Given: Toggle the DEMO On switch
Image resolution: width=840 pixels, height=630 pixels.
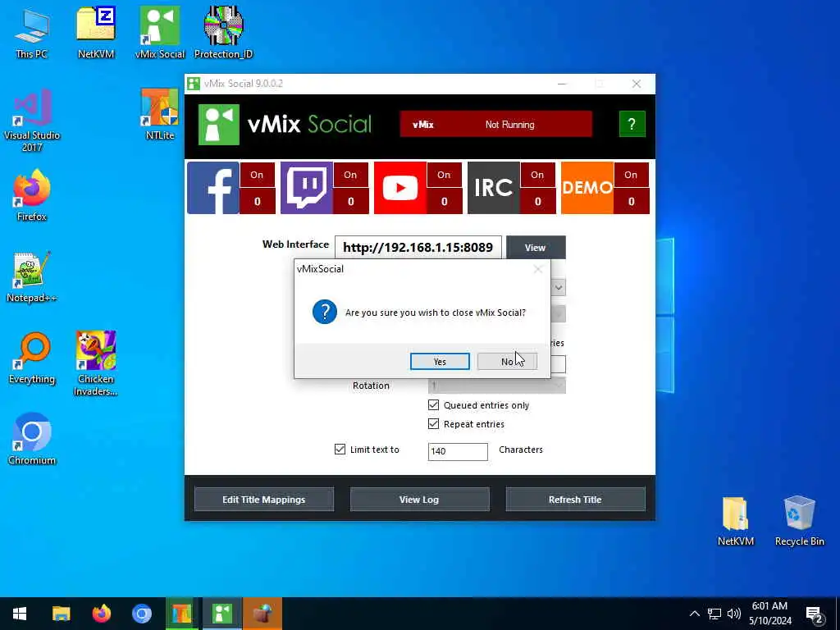Looking at the screenshot, I should (631, 175).
